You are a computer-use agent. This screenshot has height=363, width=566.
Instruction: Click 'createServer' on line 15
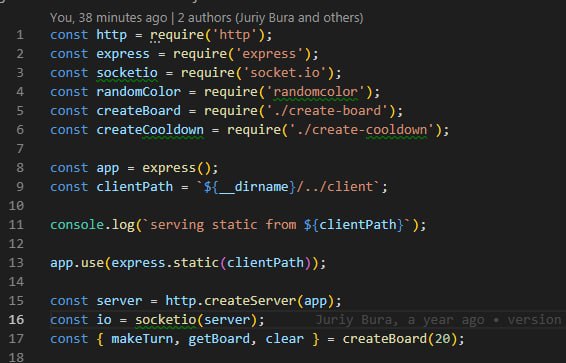pos(250,301)
